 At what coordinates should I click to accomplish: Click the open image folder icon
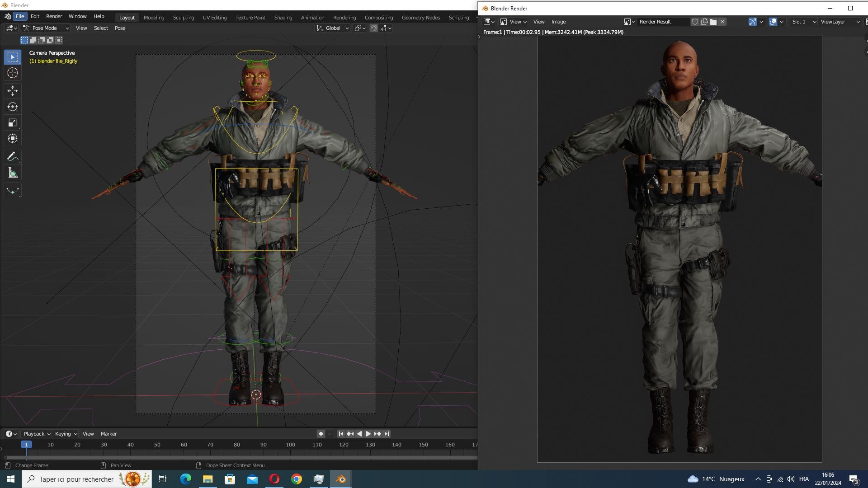(x=713, y=22)
